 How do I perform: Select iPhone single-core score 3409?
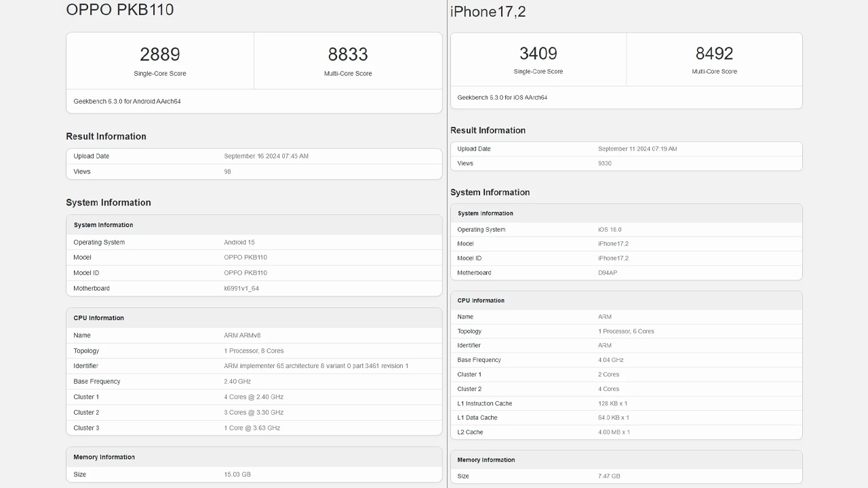[538, 53]
